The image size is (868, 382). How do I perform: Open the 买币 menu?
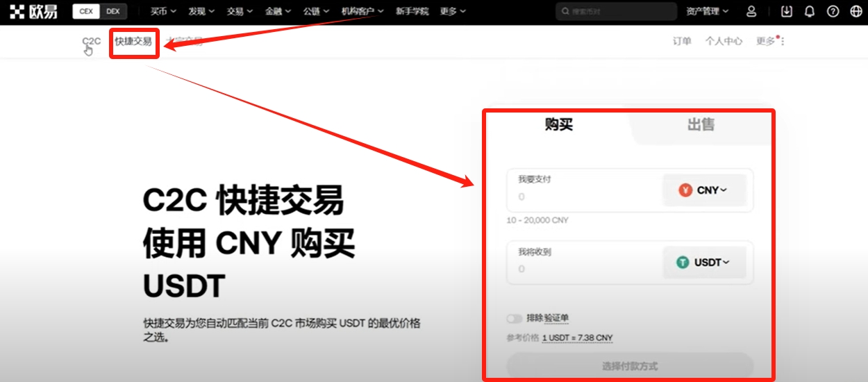(164, 11)
